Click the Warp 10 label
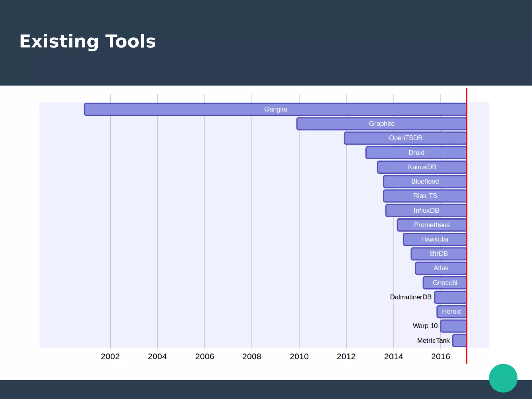The width and height of the screenshot is (532, 399). coord(425,326)
